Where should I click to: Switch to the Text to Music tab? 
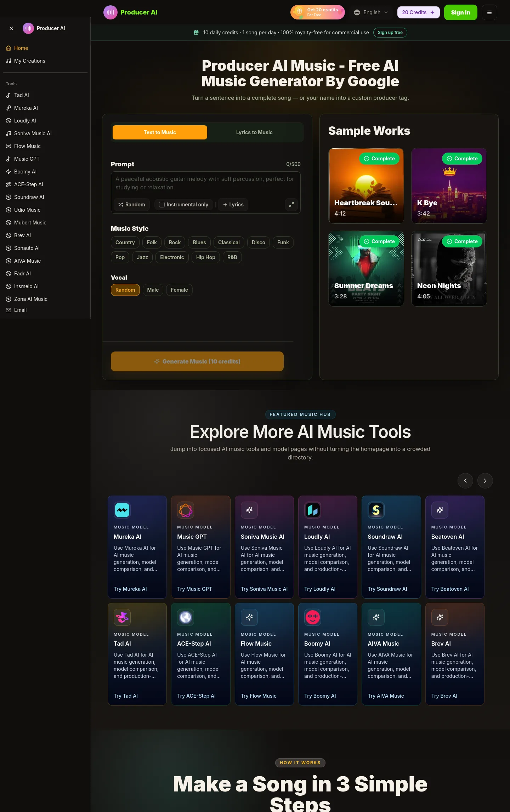coord(160,132)
